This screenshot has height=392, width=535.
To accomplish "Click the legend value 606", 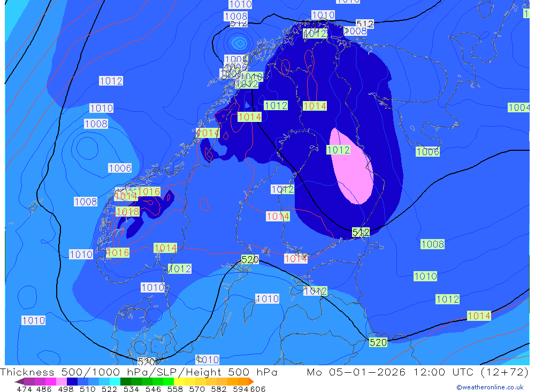I will [x=258, y=389].
